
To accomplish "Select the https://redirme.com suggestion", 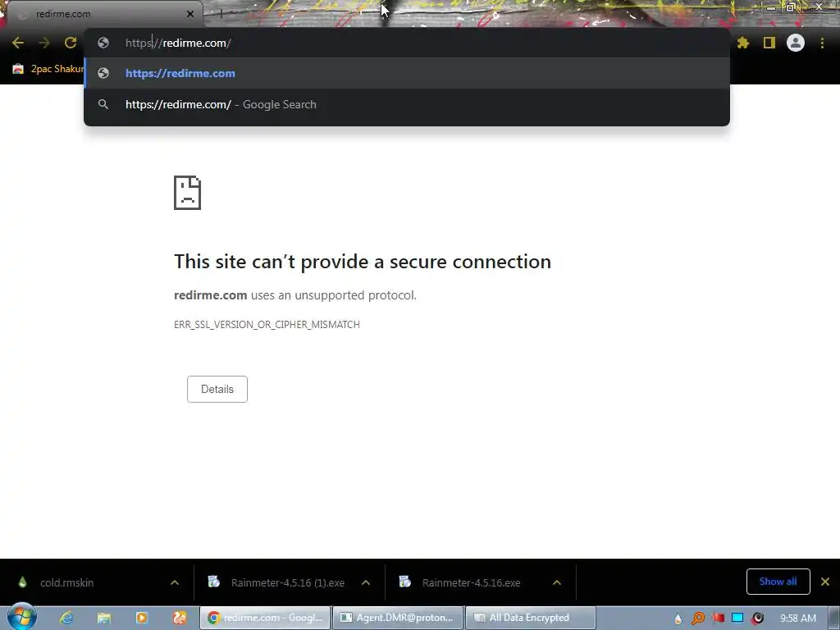I will click(x=407, y=73).
